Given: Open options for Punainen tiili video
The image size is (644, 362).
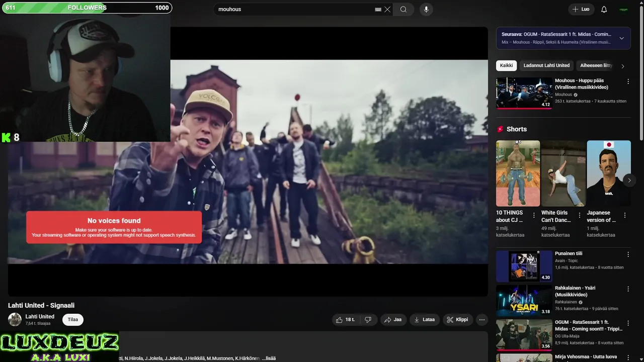Looking at the screenshot, I should (628, 254).
